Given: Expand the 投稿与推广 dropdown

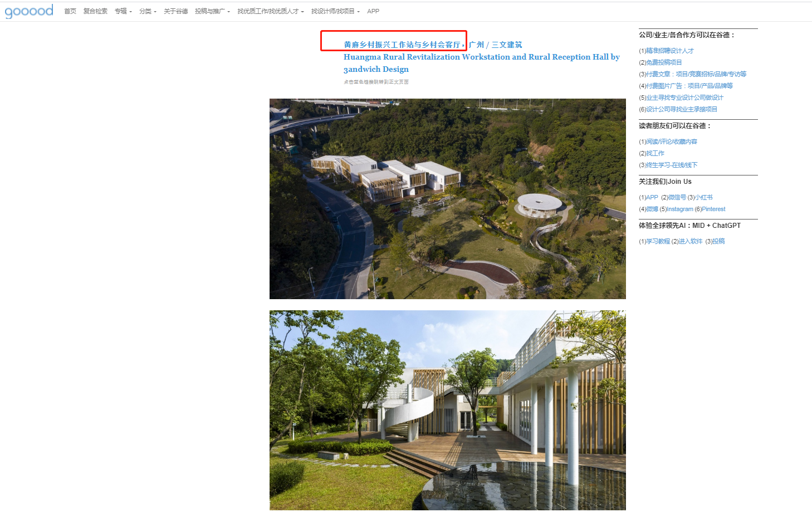Looking at the screenshot, I should [x=212, y=11].
